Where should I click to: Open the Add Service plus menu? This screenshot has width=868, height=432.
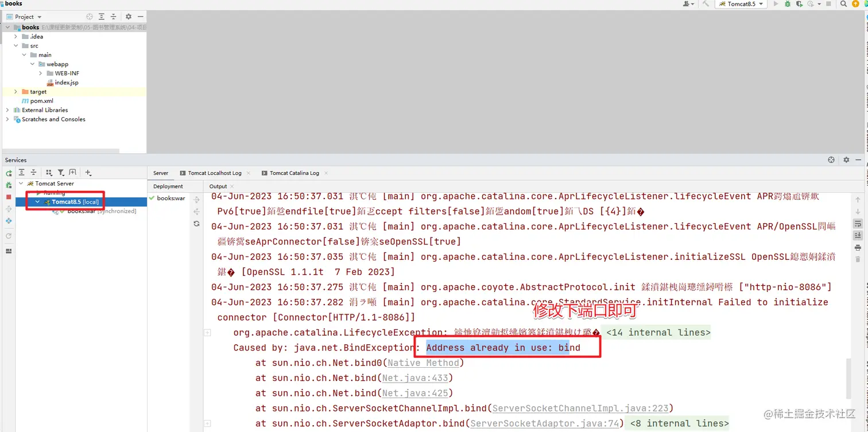click(x=88, y=172)
